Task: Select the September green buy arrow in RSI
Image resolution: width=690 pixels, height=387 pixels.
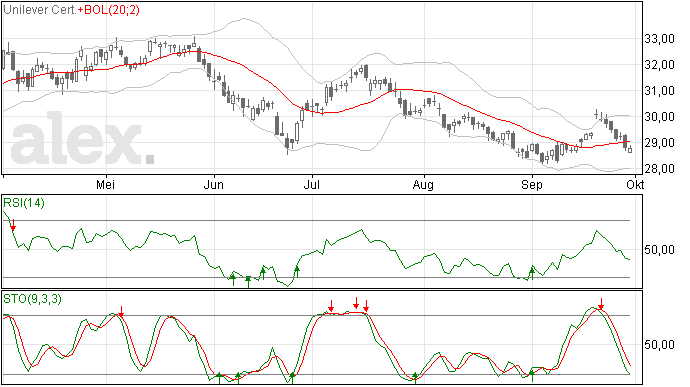Action: [x=532, y=273]
